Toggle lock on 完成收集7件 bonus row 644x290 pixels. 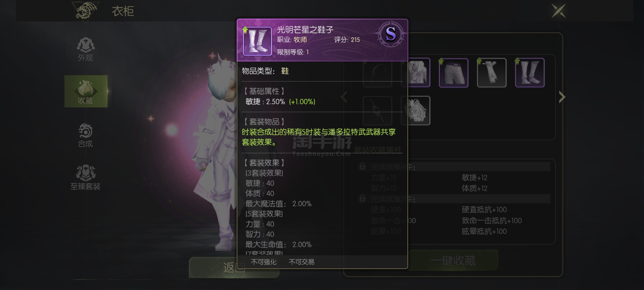click(362, 199)
